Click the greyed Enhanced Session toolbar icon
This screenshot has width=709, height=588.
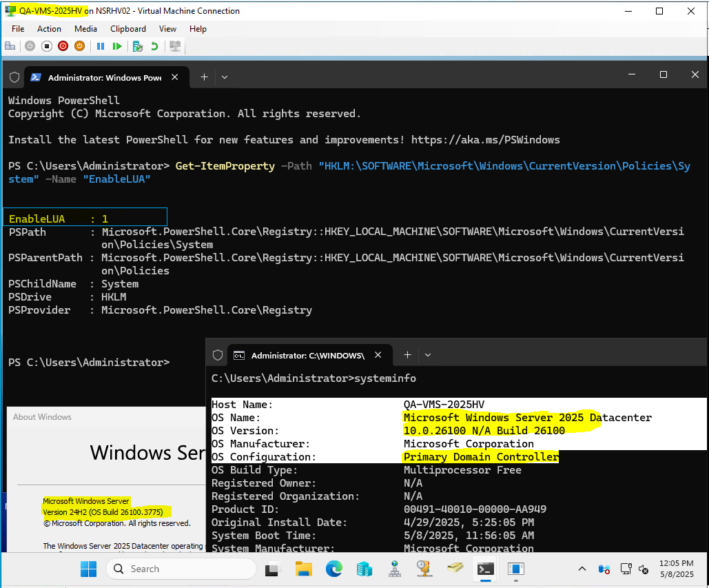(175, 46)
